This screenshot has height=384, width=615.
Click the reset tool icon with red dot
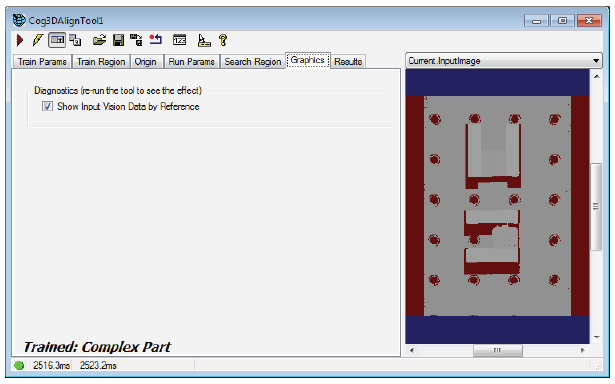[156, 40]
